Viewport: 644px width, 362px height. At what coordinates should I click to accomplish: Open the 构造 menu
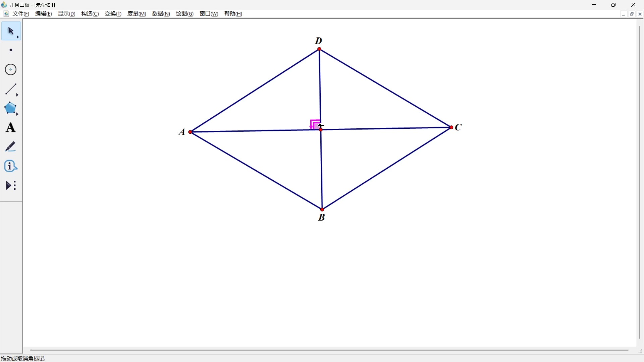coord(90,14)
